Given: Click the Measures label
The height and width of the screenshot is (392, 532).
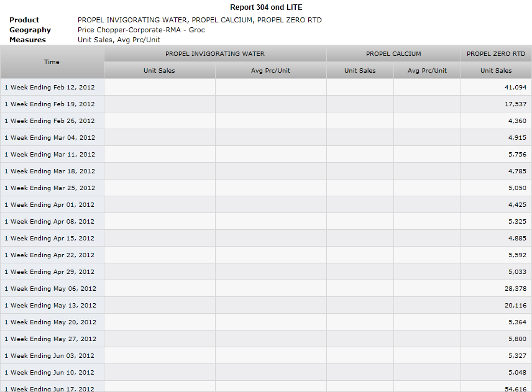Looking at the screenshot, I should tap(27, 40).
